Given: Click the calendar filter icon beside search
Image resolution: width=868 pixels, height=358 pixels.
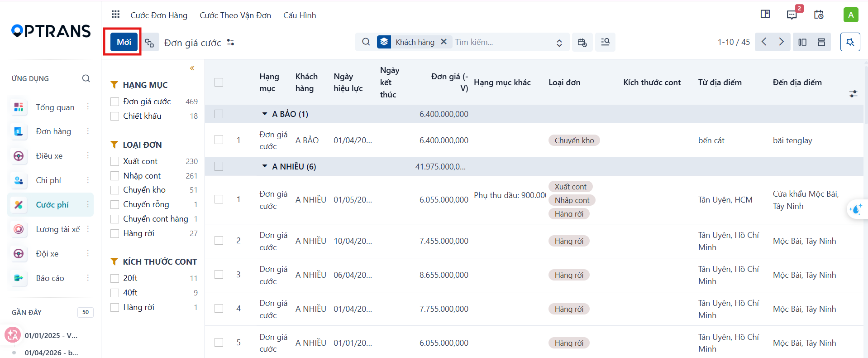Looking at the screenshot, I should click(582, 42).
